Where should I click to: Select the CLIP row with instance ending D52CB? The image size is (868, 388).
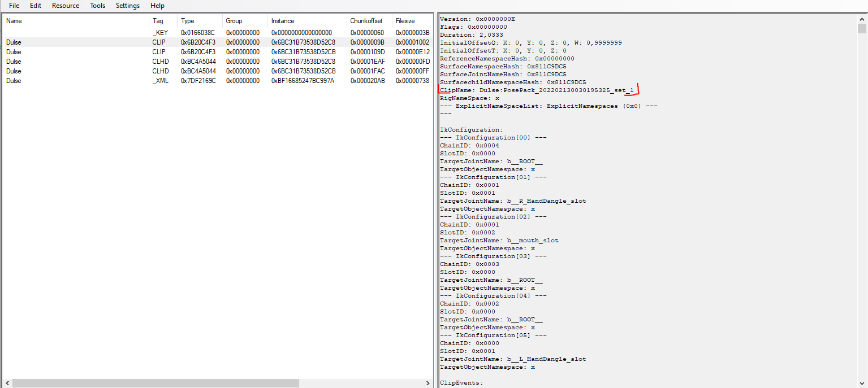coord(218,52)
